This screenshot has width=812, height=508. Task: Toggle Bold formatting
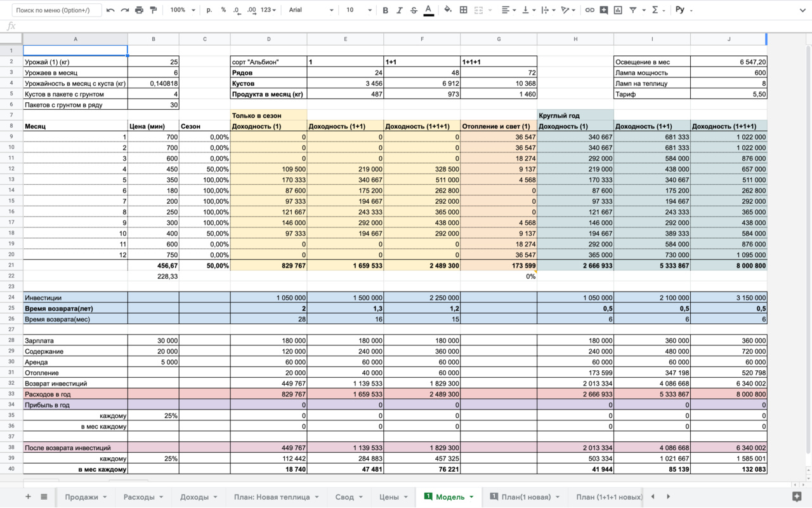[x=385, y=10]
